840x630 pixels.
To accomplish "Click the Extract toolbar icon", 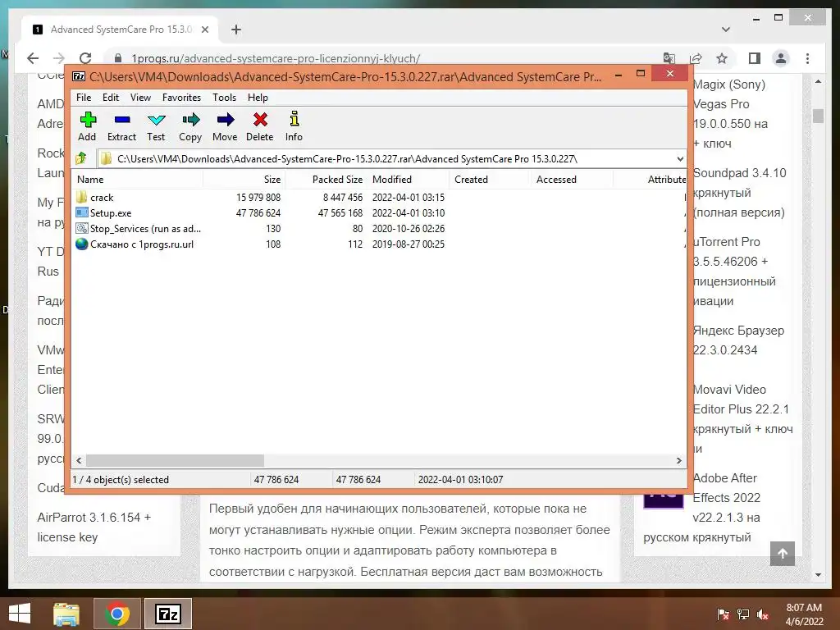I will click(121, 120).
